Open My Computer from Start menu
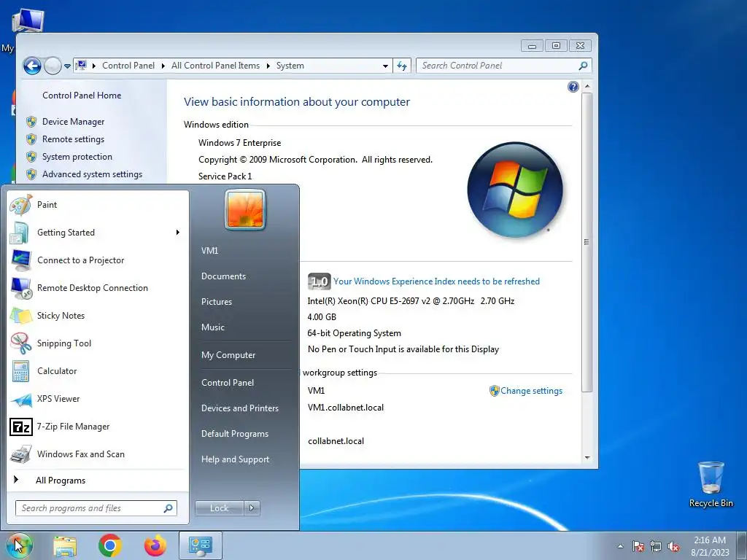 [228, 355]
